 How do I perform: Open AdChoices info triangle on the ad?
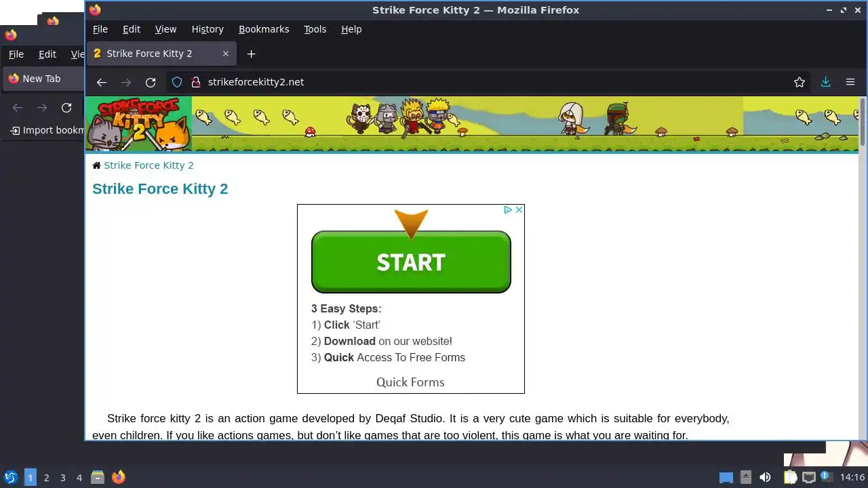pos(507,210)
